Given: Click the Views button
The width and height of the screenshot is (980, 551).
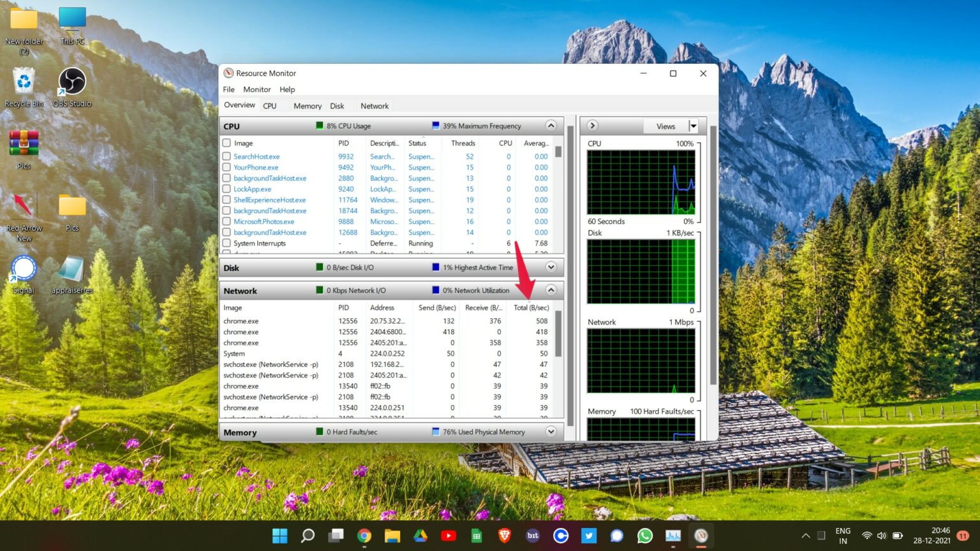Looking at the screenshot, I should pos(665,126).
